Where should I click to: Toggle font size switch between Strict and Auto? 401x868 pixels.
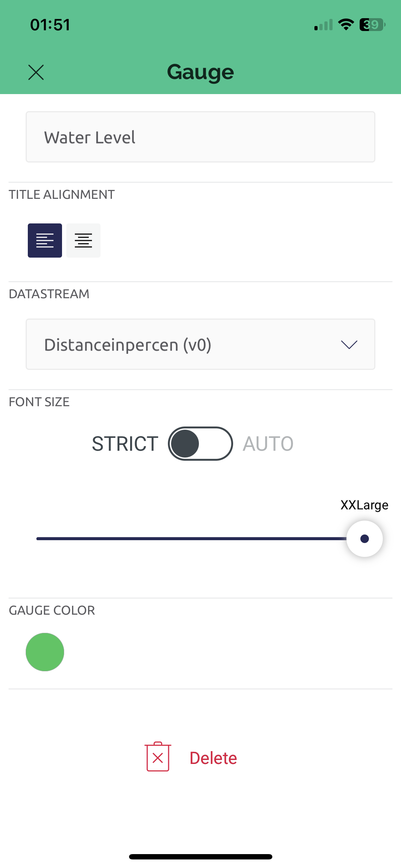(200, 444)
